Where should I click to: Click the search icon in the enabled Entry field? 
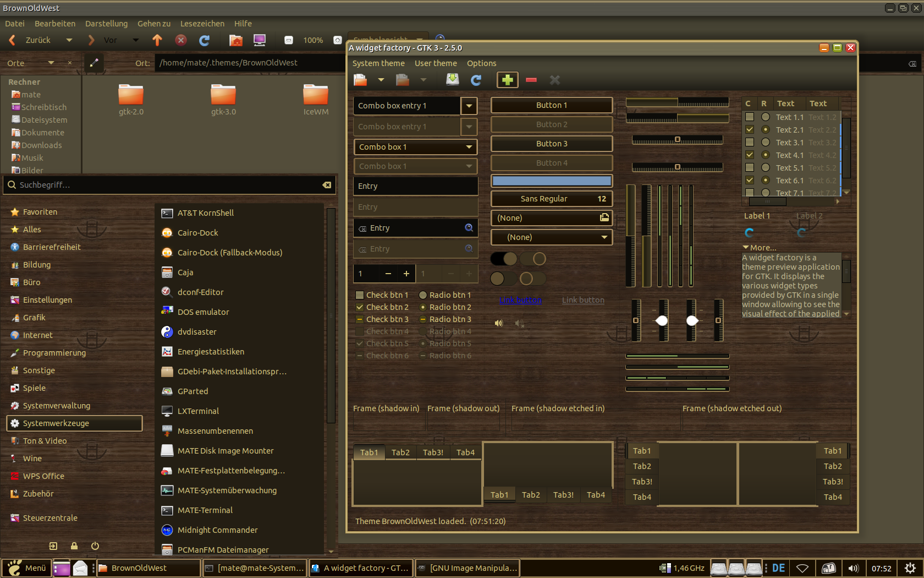(469, 227)
